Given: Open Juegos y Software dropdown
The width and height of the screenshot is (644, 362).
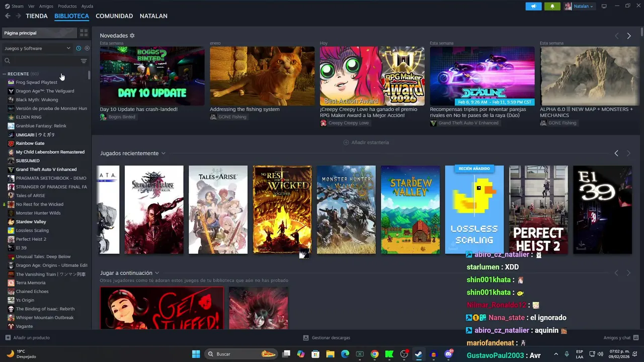Looking at the screenshot, I should pyautogui.click(x=37, y=48).
